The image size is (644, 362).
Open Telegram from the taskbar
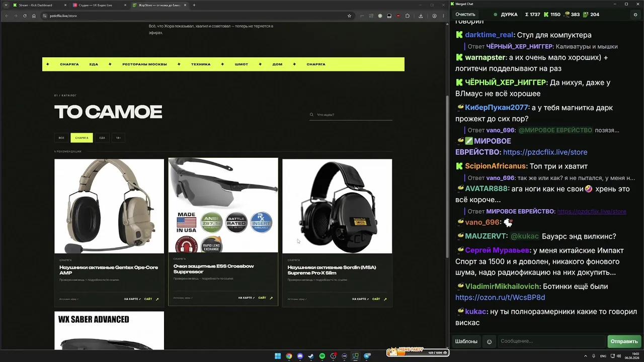367,356
